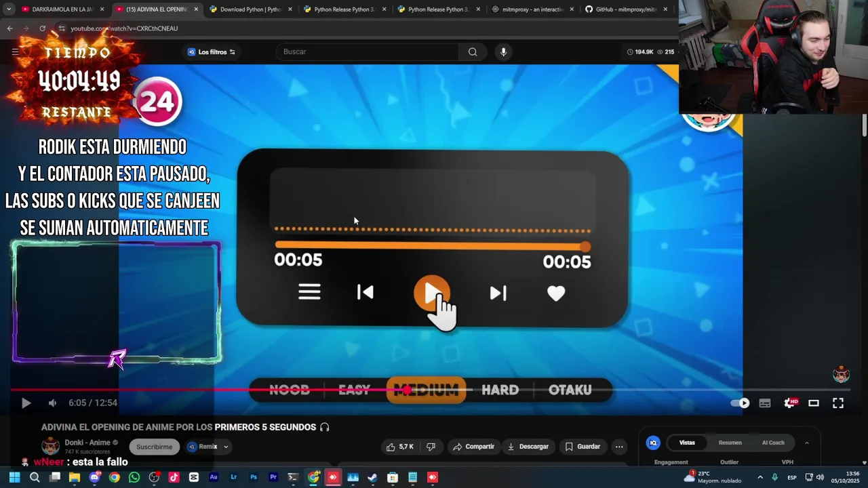Select the Vistas tab
868x488 pixels.
click(x=687, y=443)
